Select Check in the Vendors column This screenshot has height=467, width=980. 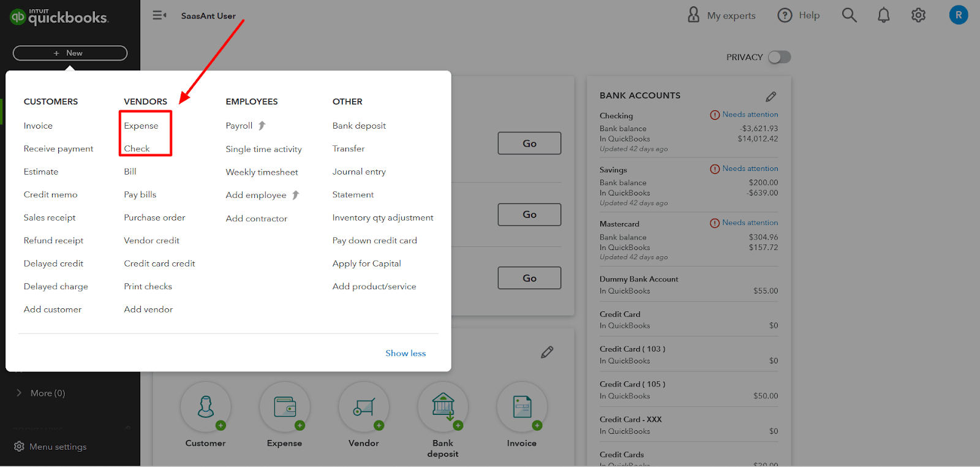pyautogui.click(x=137, y=148)
